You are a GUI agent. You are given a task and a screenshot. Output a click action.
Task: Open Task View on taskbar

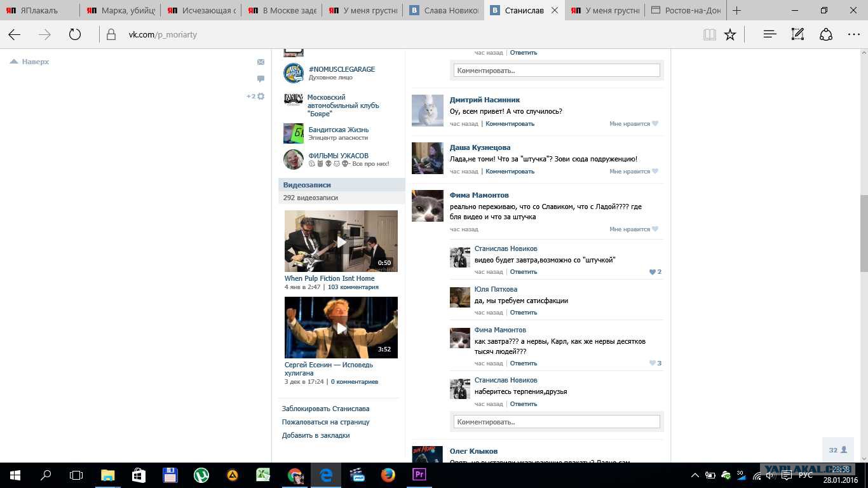(x=76, y=475)
